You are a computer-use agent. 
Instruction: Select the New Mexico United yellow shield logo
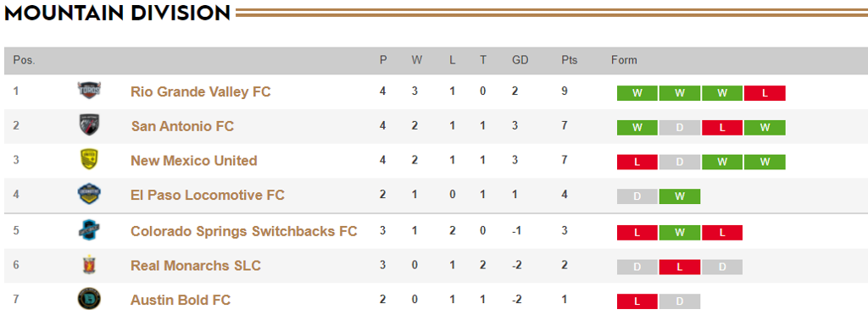coord(89,160)
